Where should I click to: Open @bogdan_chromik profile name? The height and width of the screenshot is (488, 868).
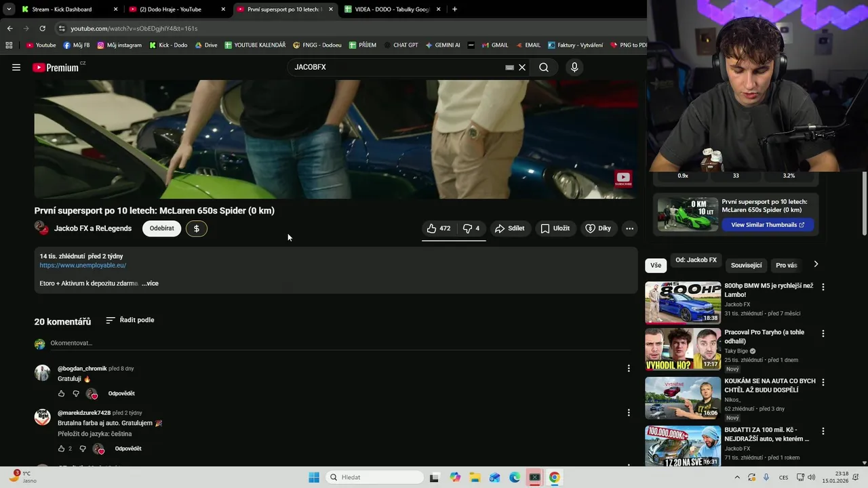click(82, 369)
